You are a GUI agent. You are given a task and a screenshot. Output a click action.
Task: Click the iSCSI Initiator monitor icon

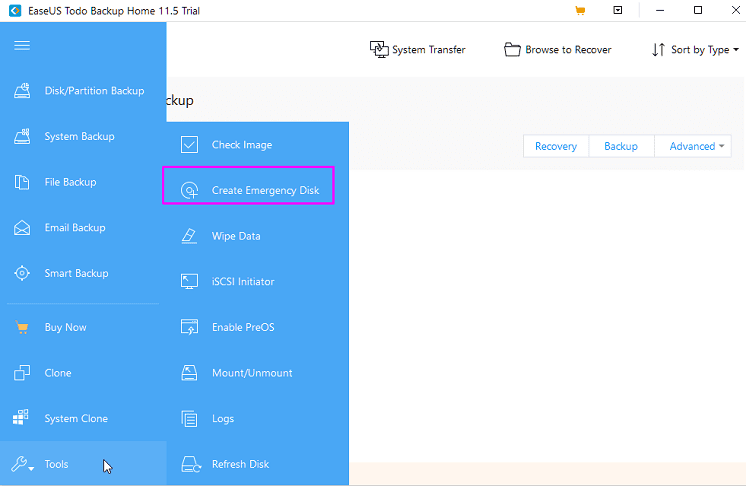pos(189,282)
